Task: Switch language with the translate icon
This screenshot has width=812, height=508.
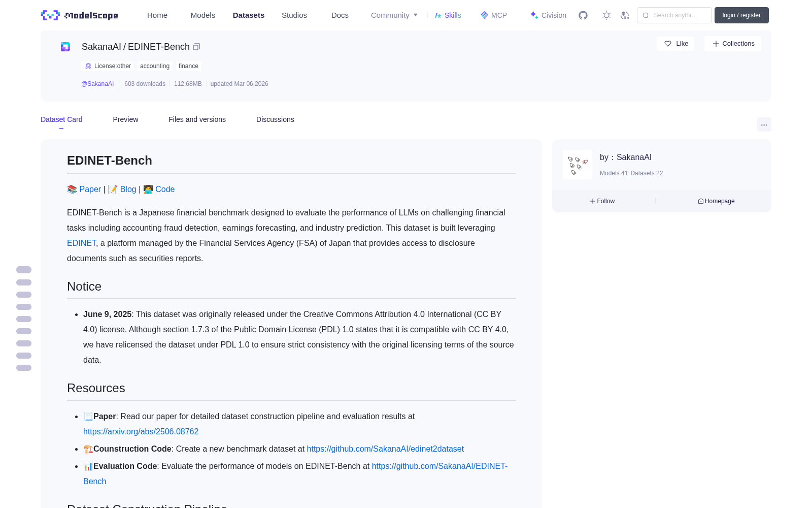Action: (625, 15)
